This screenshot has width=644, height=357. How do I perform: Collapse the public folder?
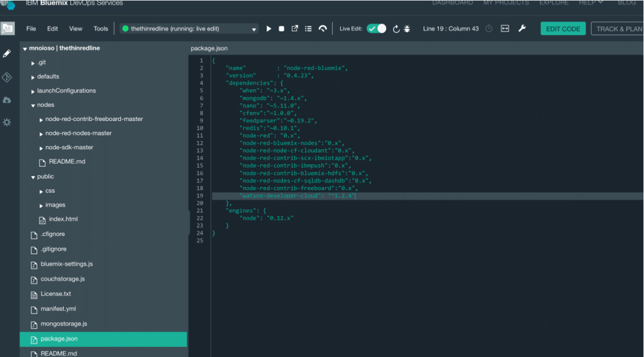33,178
